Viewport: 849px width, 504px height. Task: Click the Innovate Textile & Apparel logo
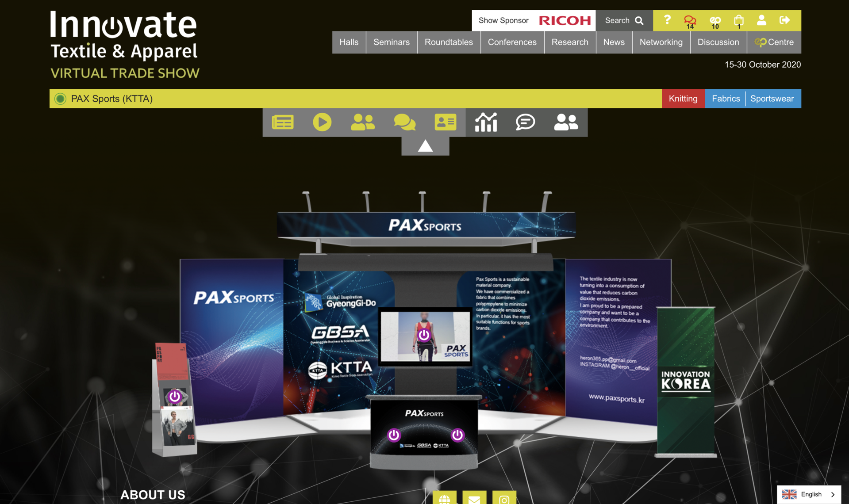(124, 44)
